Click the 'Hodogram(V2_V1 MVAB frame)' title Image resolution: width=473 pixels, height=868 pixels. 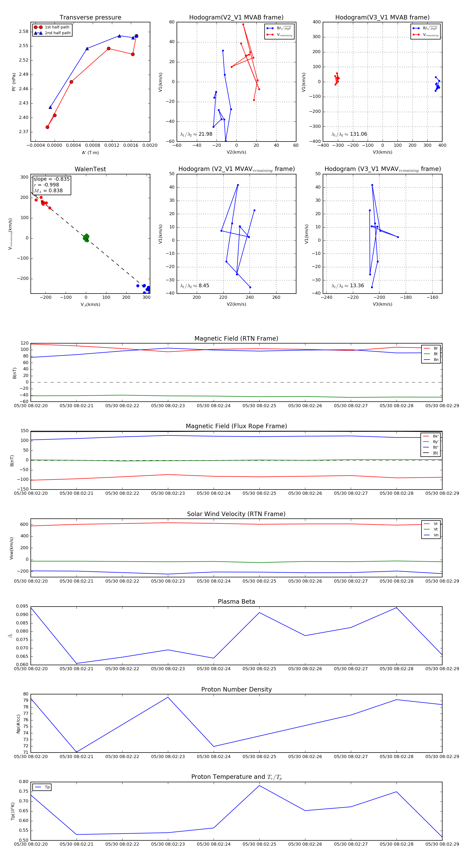tap(236, 18)
